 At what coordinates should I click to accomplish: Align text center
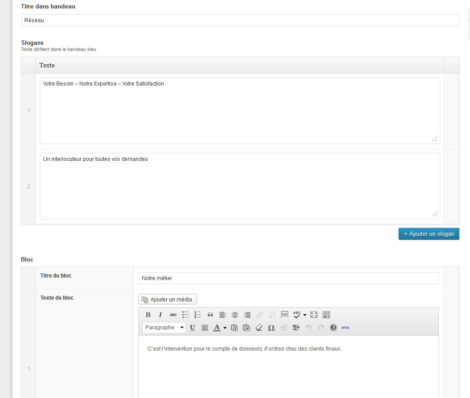pos(235,315)
